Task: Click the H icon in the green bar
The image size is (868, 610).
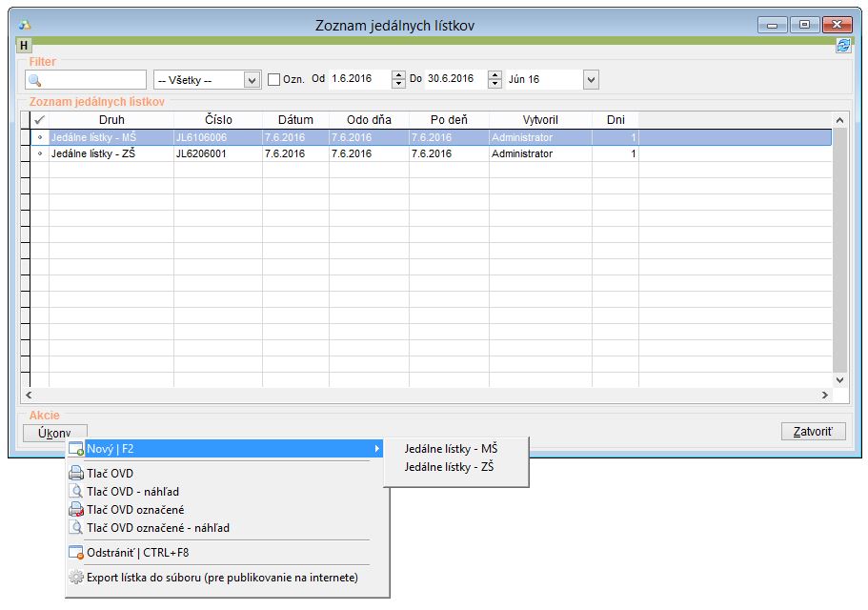Action: (x=25, y=46)
